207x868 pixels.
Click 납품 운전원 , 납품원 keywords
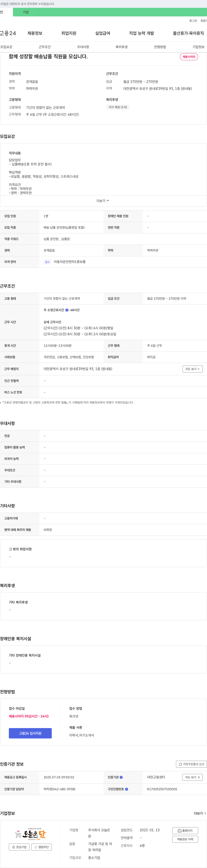click(x=56, y=239)
